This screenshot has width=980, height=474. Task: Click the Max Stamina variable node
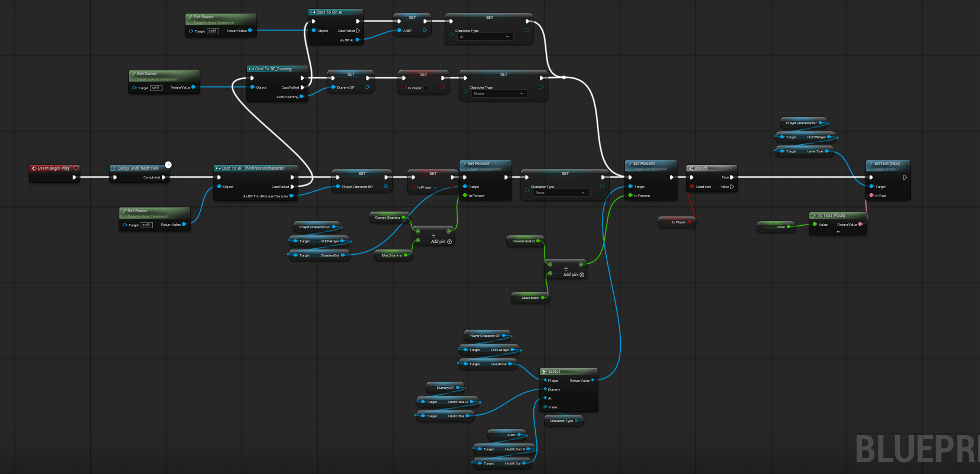pyautogui.click(x=395, y=255)
